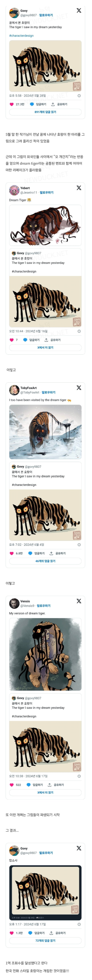92x980 pixels.
Task: Open the info icon beside 오후 5:58 timestamp
Action: point(79,96)
